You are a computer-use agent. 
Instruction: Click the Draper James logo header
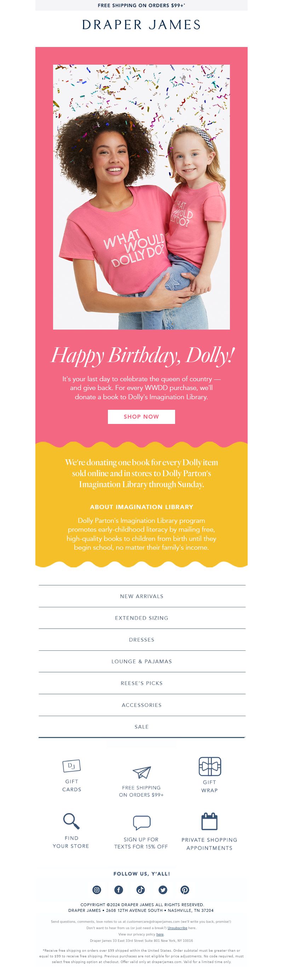pyautogui.click(x=141, y=25)
